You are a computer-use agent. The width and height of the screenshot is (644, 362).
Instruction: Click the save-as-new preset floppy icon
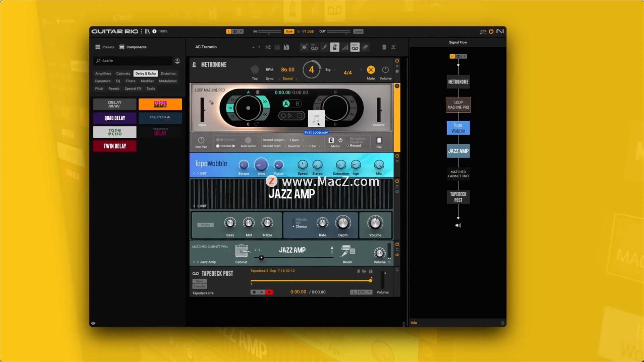click(x=286, y=47)
